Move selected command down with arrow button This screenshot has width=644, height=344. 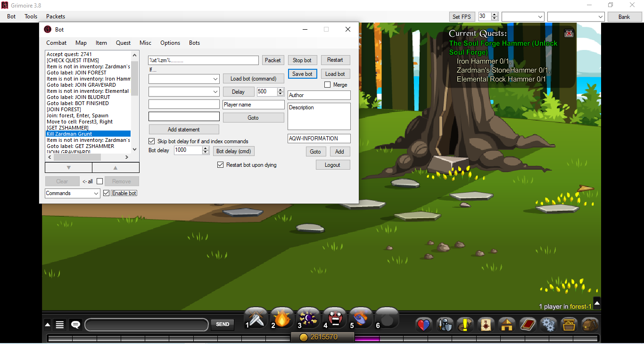coord(69,167)
